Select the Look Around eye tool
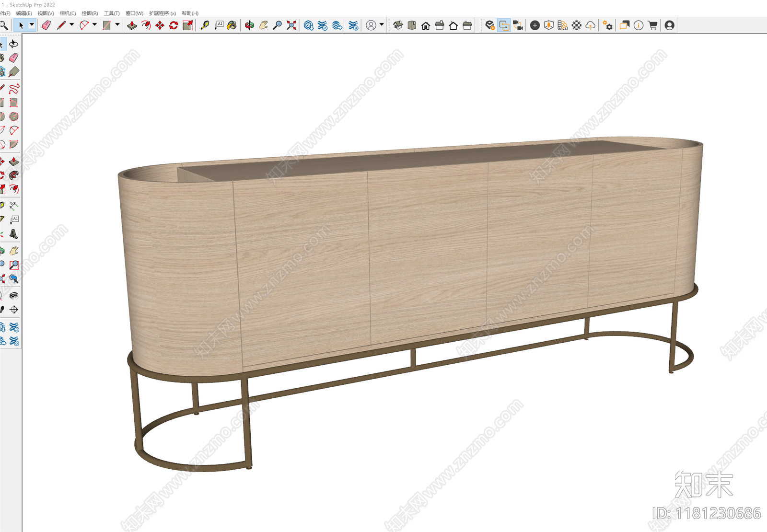The image size is (767, 532). [14, 296]
